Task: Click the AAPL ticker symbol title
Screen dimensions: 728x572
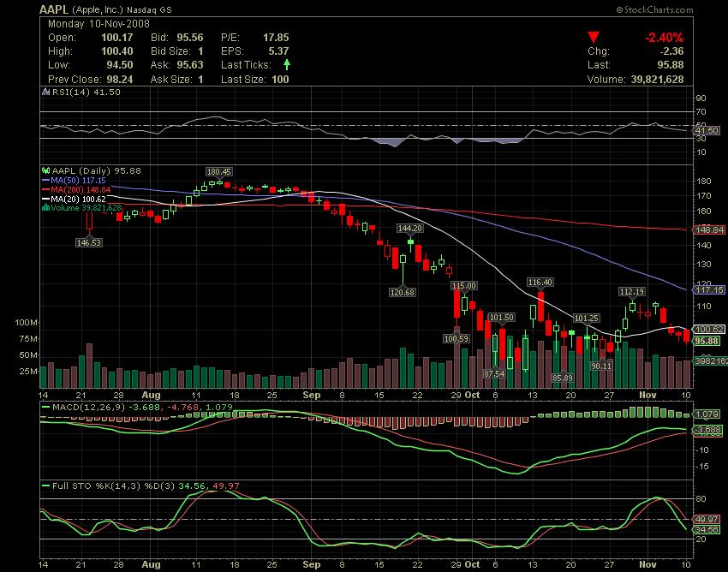Action: pyautogui.click(x=54, y=9)
